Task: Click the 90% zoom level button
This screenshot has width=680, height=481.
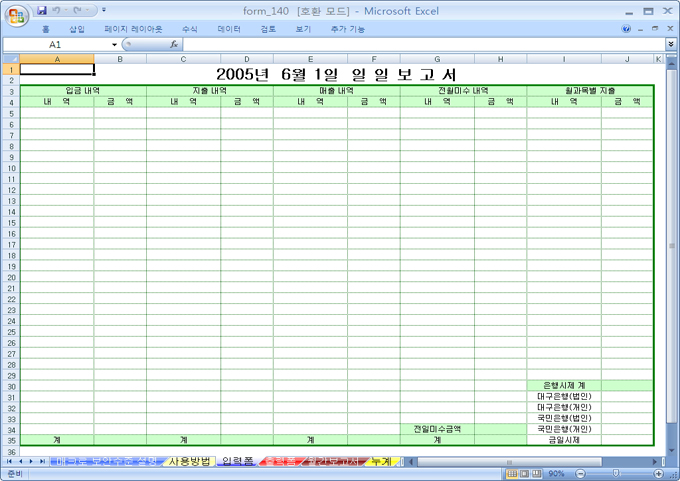Action: pyautogui.click(x=556, y=473)
